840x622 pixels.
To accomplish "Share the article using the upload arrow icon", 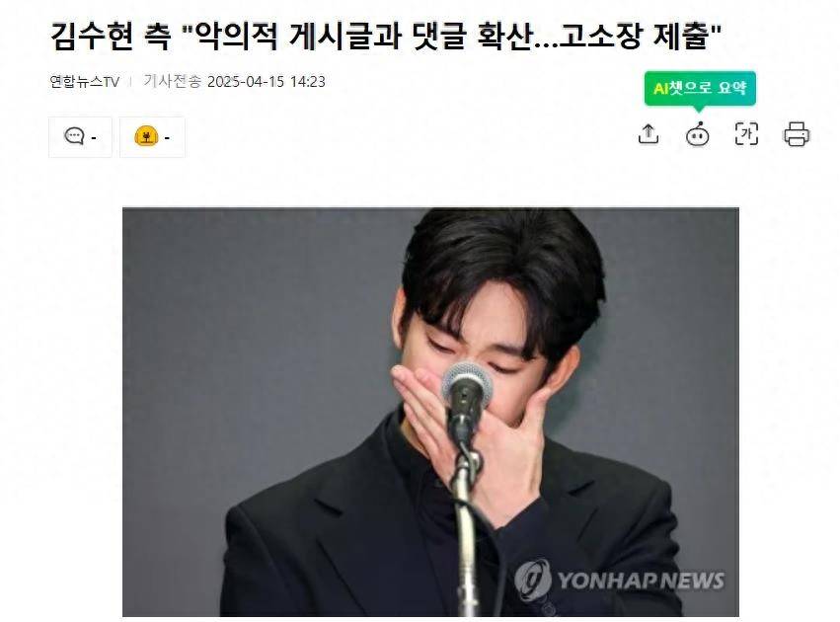I will pyautogui.click(x=649, y=134).
